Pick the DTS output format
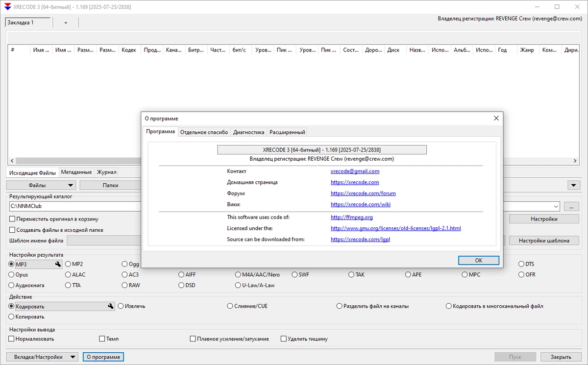Screen dimensions: 588x365 click(x=526, y=264)
